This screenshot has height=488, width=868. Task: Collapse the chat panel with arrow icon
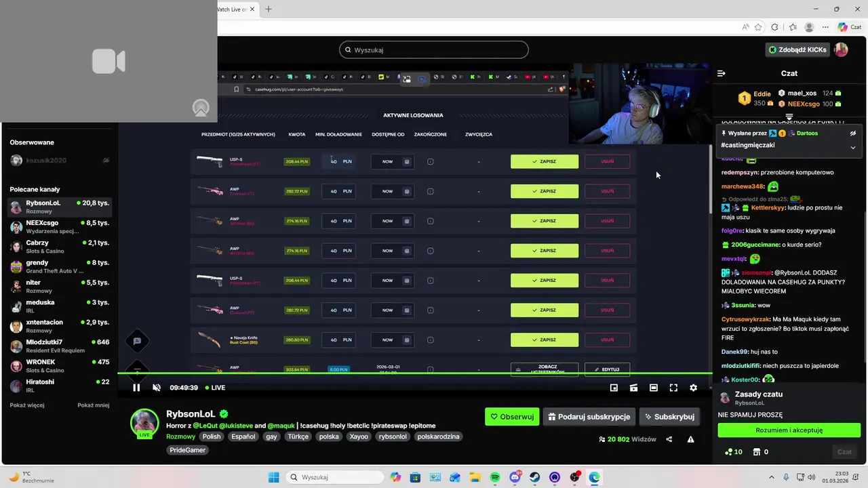point(722,73)
